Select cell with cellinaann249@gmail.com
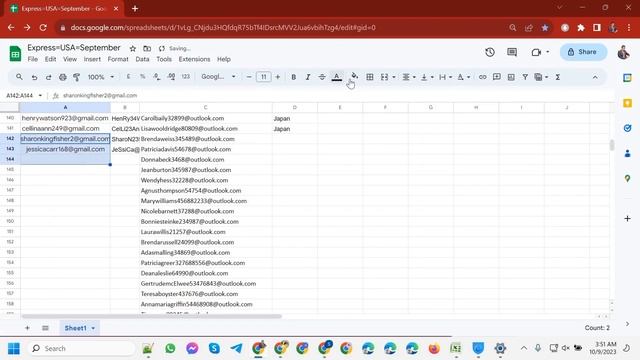Image resolution: width=640 pixels, height=360 pixels. pos(65,129)
